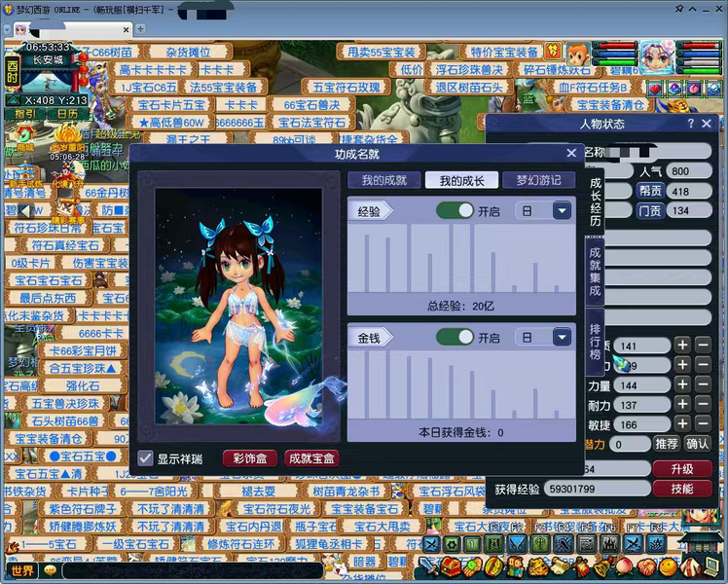Open the 新手试炼 novice trial icon
This screenshot has height=584, width=728.
pos(25,175)
